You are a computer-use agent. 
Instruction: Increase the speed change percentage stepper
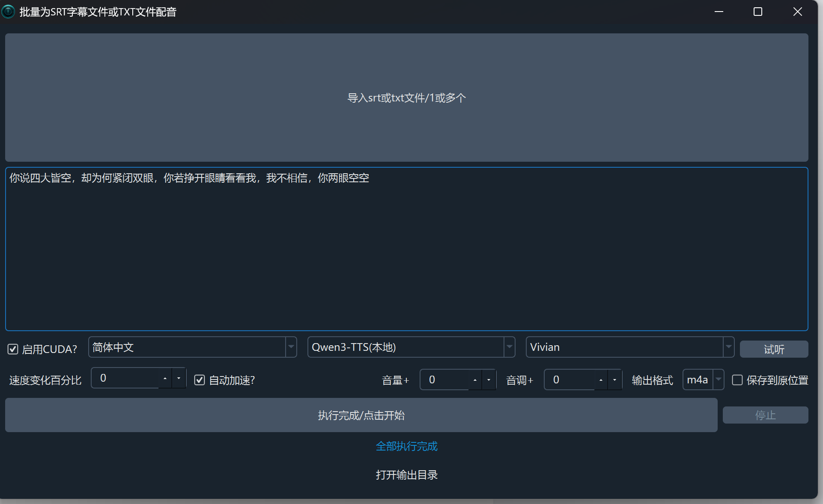pos(165,378)
